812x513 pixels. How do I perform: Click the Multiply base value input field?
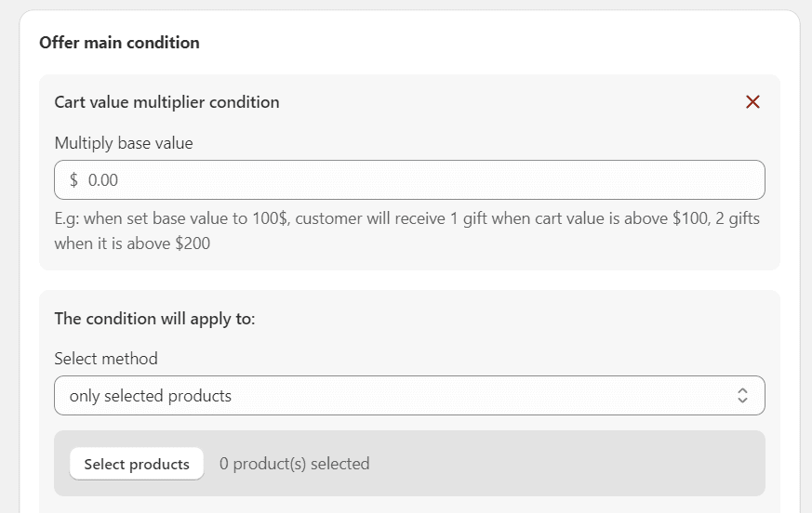coord(409,180)
